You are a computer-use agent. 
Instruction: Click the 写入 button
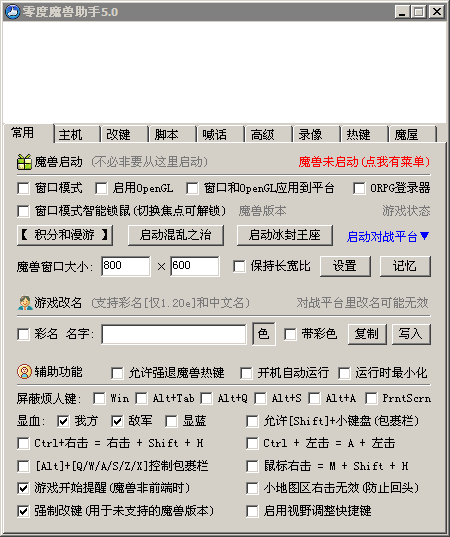[x=411, y=334]
